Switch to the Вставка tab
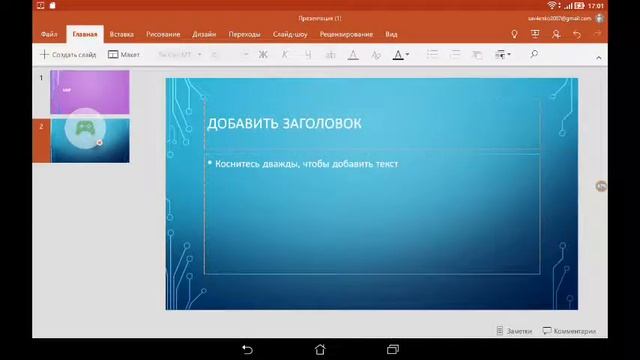640x360 pixels. point(122,34)
